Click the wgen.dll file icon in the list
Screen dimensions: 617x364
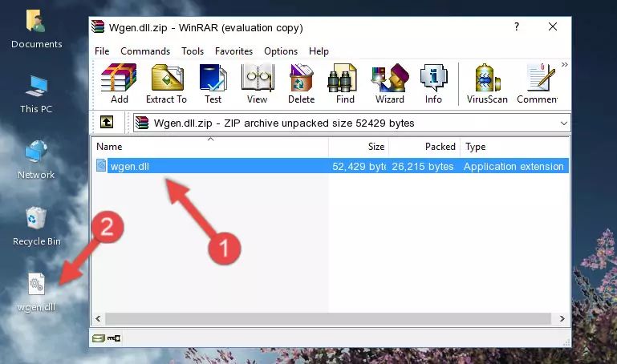coord(101,165)
